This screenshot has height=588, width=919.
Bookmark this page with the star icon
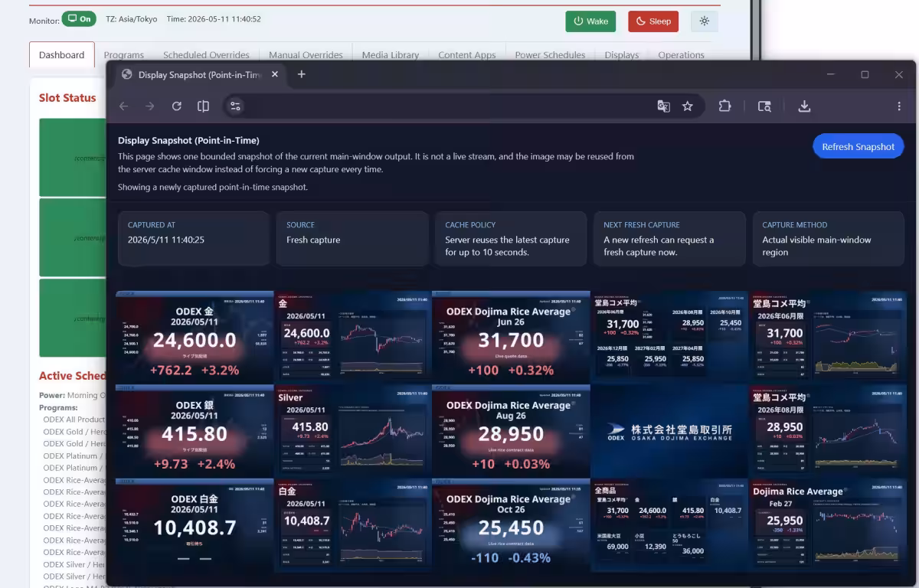coord(688,106)
